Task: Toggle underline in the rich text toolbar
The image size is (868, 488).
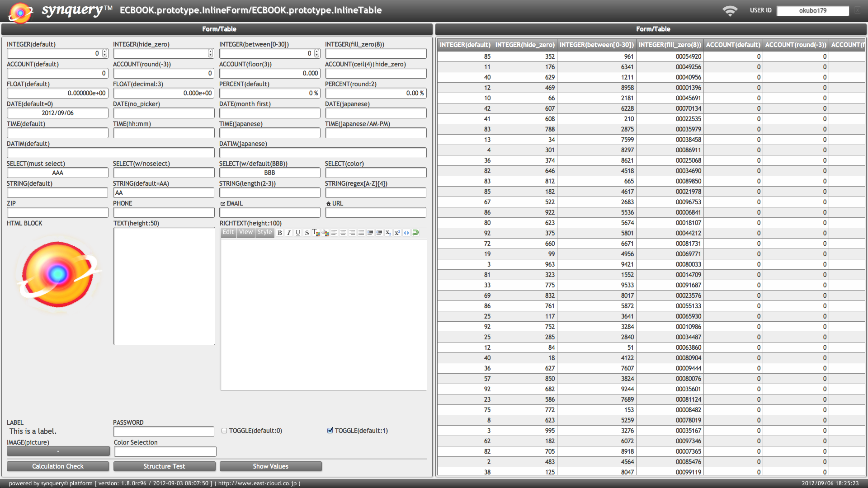Action: click(298, 233)
